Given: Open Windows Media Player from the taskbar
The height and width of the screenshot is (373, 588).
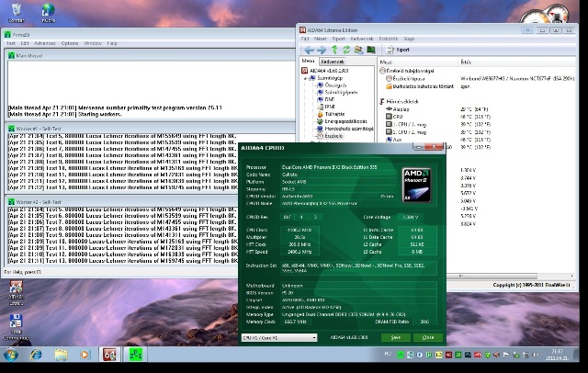Looking at the screenshot, I should coord(85,355).
